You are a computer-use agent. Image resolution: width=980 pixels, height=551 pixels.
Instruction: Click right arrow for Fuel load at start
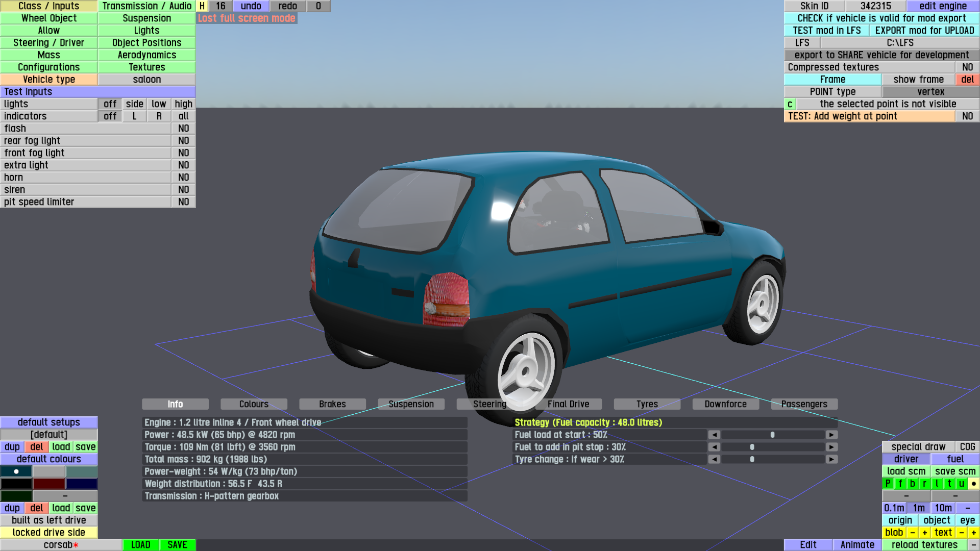point(831,435)
